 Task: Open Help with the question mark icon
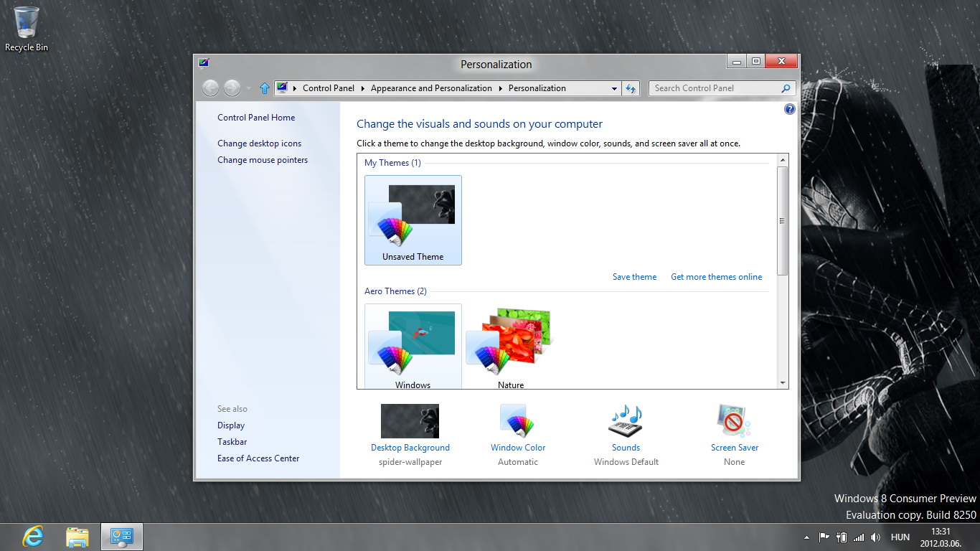coord(790,109)
